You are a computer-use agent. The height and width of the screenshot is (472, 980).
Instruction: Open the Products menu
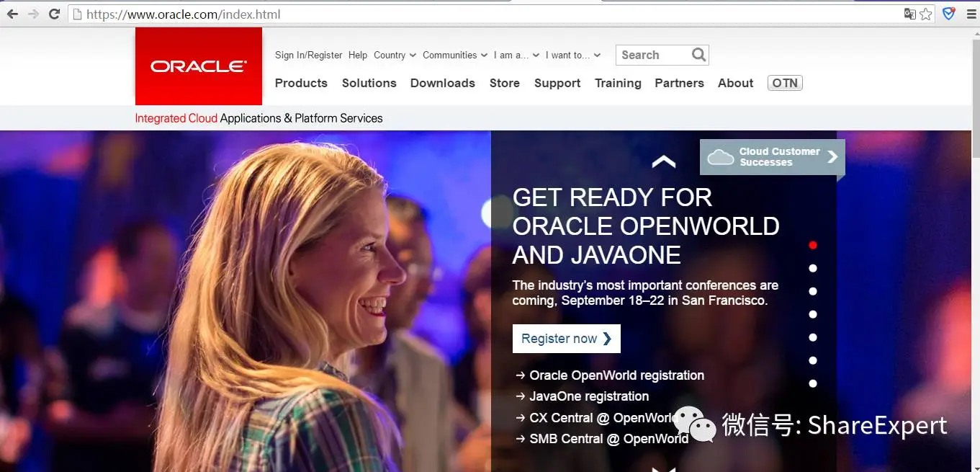click(301, 83)
